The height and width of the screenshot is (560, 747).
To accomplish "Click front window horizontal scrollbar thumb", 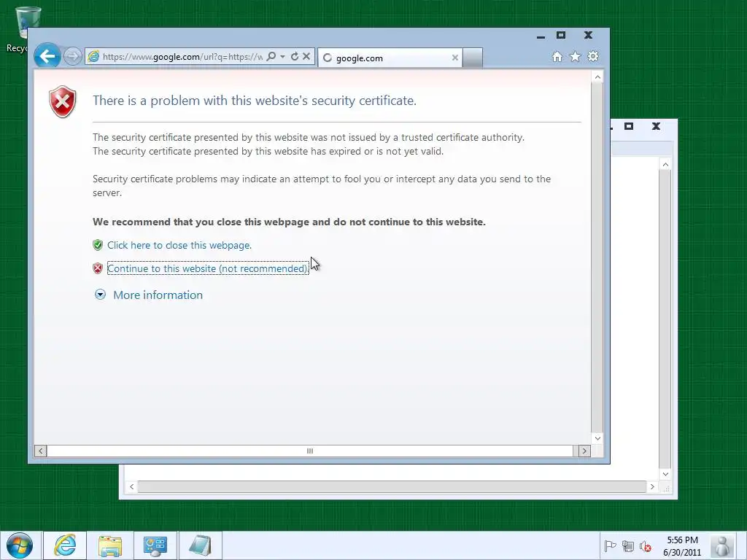I will [309, 451].
